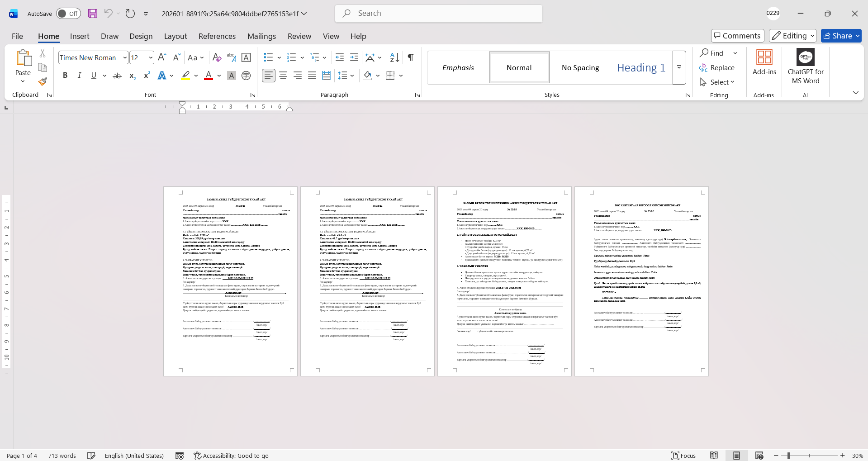This screenshot has width=868, height=461.
Task: Toggle the AutoSave switch
Action: tap(68, 14)
